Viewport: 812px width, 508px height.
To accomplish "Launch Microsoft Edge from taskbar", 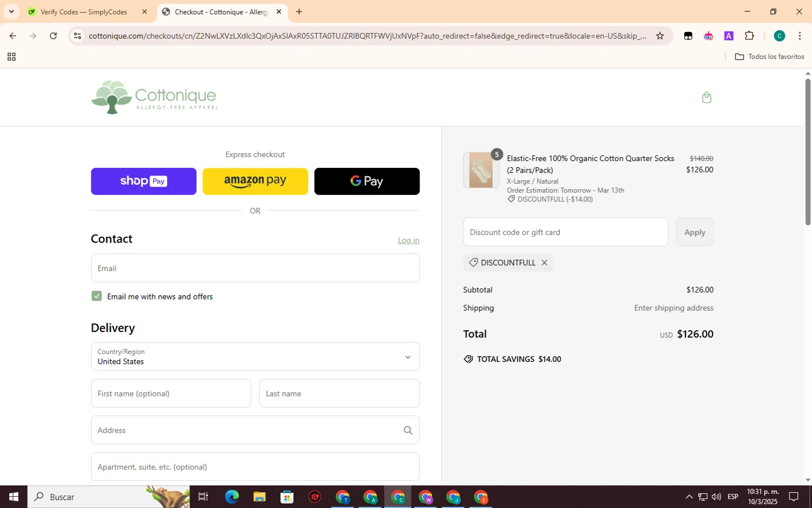I will coord(232,497).
